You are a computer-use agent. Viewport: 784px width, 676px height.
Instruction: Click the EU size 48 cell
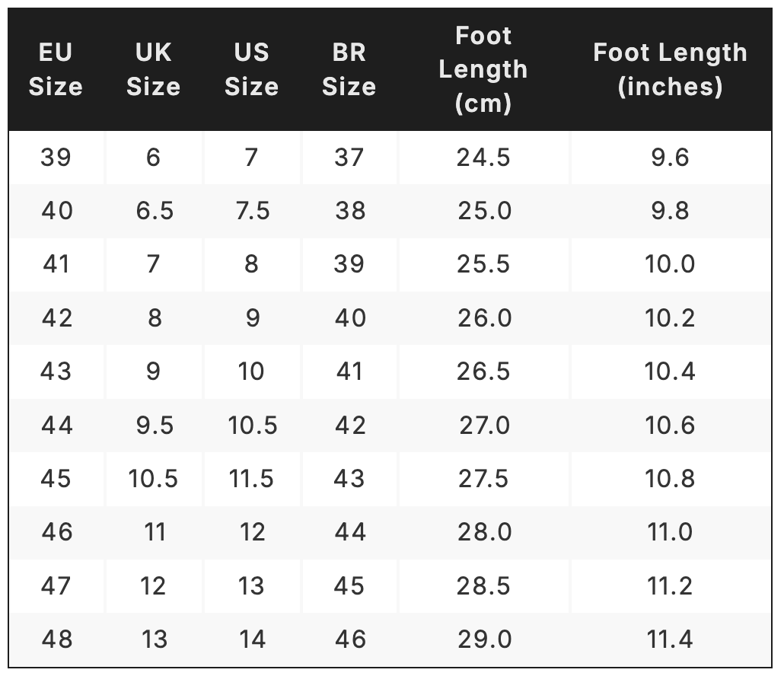click(56, 639)
